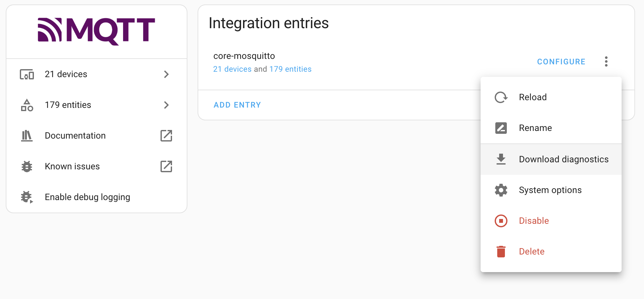644x299 pixels.
Task: Expand the 21 devices chevron
Action: click(166, 74)
